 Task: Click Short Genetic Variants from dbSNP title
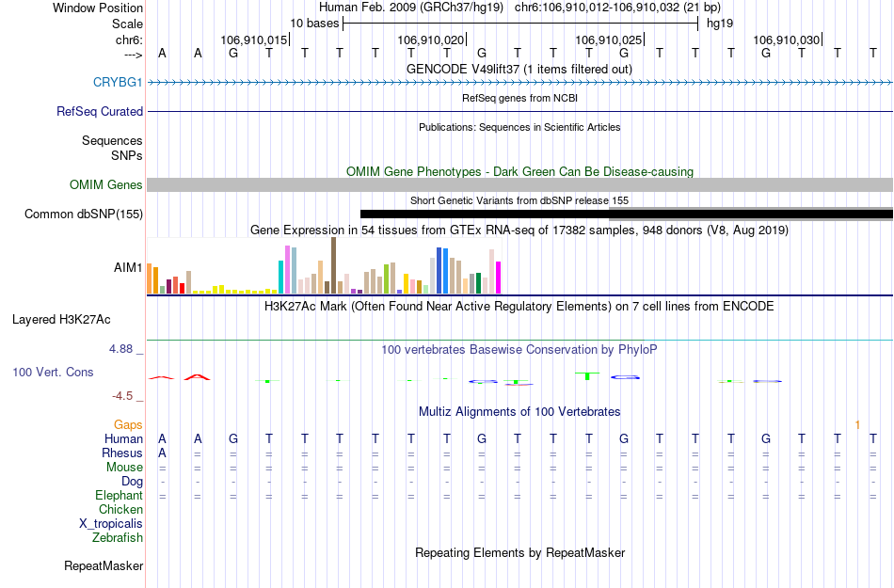(519, 200)
